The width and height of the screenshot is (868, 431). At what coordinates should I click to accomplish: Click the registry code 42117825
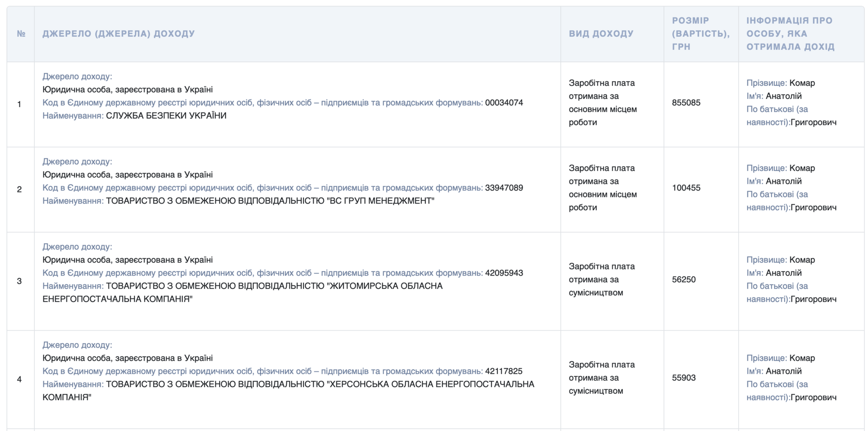tap(503, 372)
